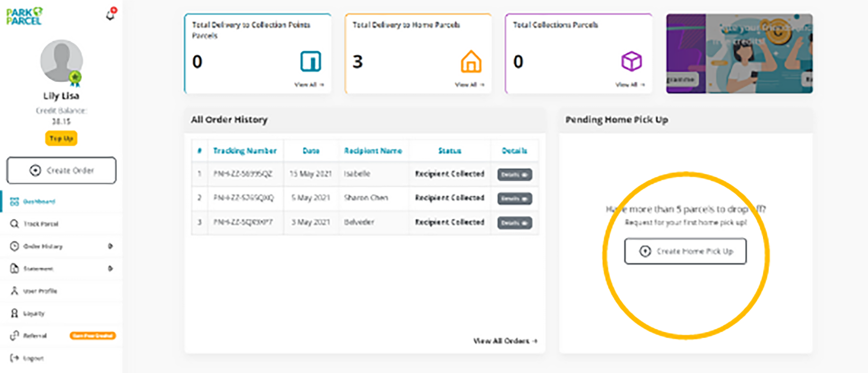
Task: Expand the Order History submenu arrow
Action: pyautogui.click(x=110, y=246)
